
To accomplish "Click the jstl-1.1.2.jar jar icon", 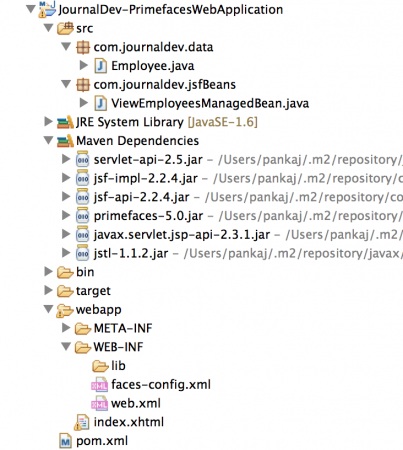I will tap(83, 253).
